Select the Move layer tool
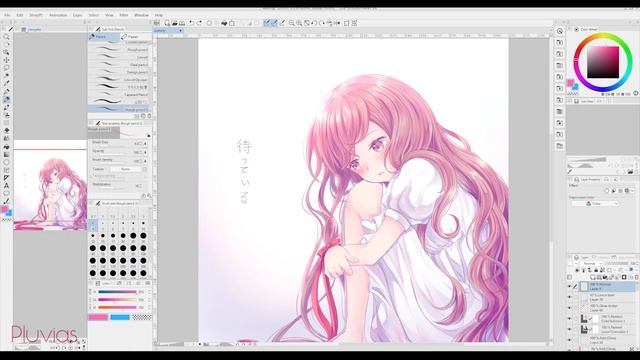 6,60
